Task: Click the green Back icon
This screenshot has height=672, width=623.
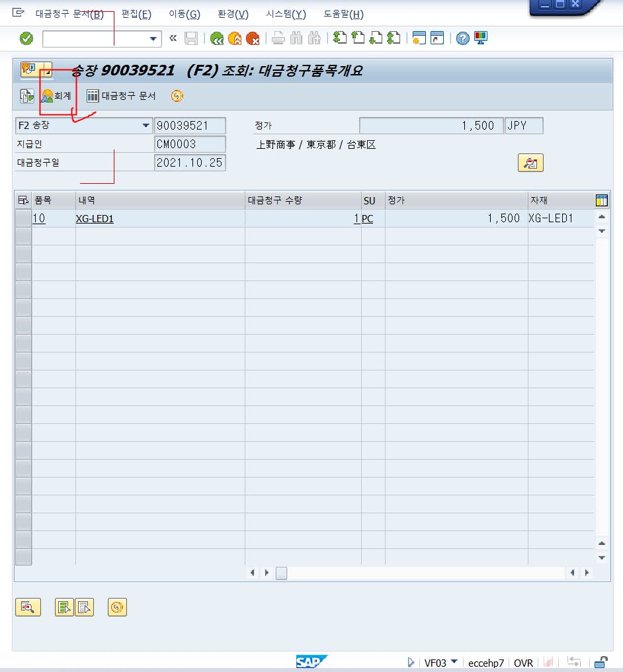Action: 217,38
